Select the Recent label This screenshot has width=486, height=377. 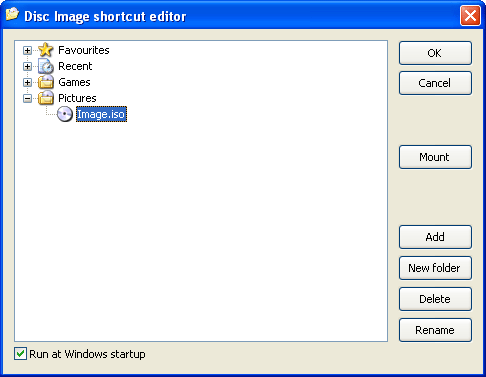click(x=75, y=66)
